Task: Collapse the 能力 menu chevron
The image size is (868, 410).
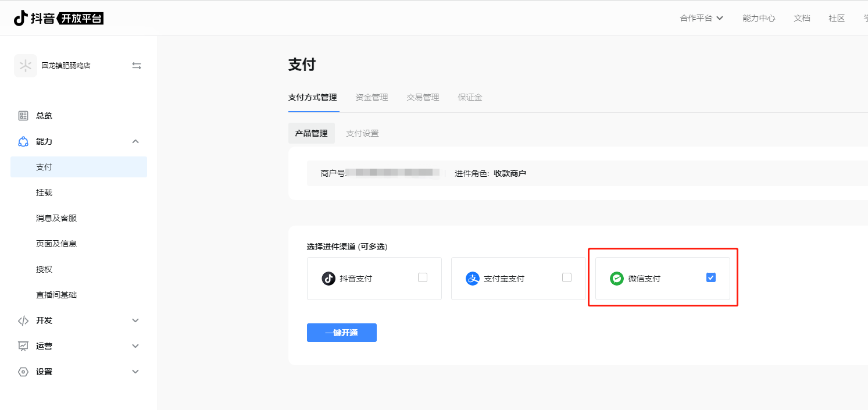Action: (135, 141)
